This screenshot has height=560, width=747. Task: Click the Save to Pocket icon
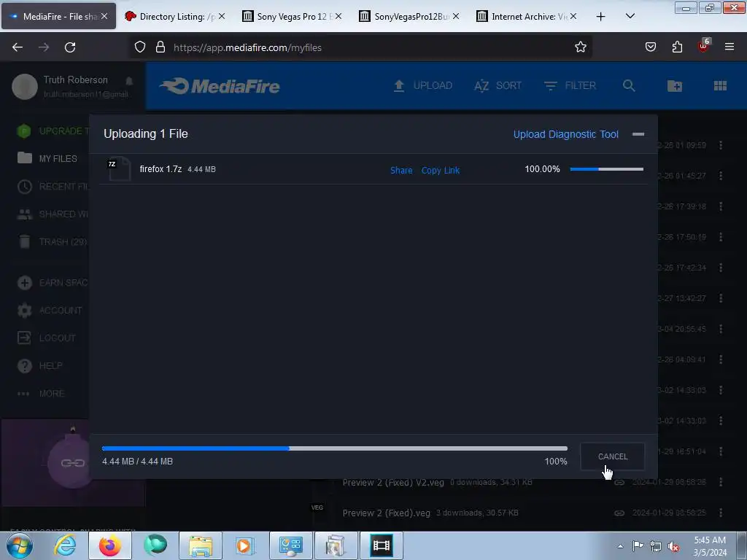(650, 47)
